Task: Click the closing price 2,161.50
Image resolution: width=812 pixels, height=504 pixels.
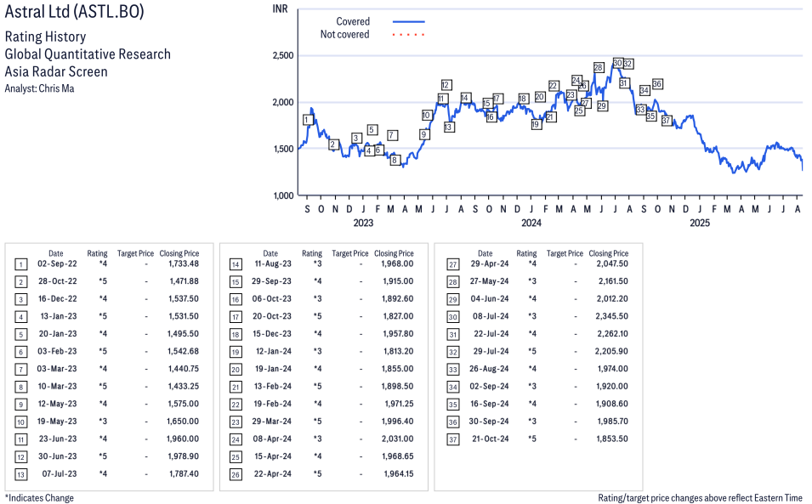Action: point(613,281)
